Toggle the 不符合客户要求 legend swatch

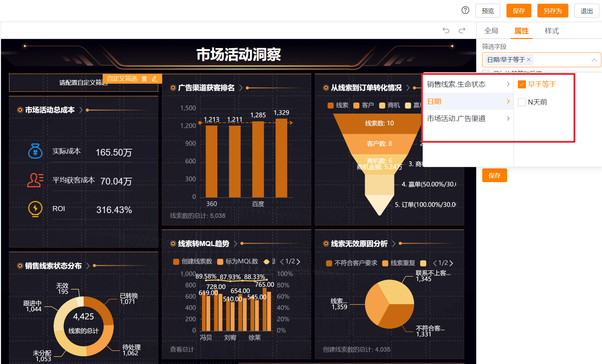[x=329, y=263]
